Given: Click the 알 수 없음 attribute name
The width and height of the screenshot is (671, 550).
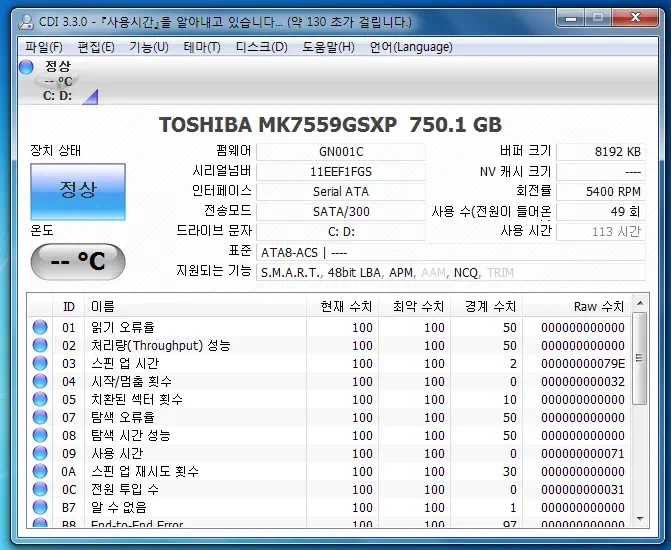Looking at the screenshot, I should [119, 507].
